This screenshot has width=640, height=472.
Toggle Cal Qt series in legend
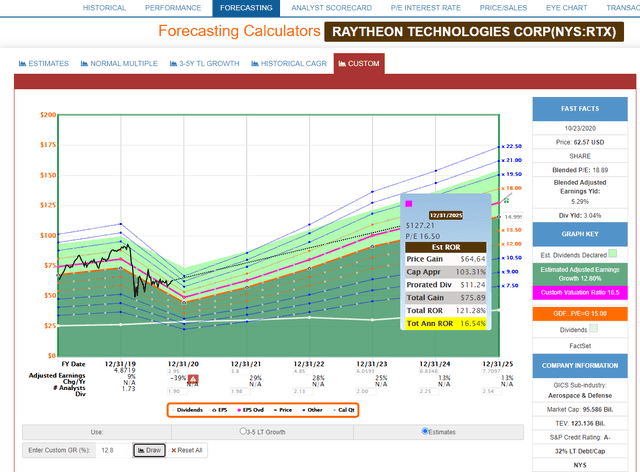(x=344, y=410)
